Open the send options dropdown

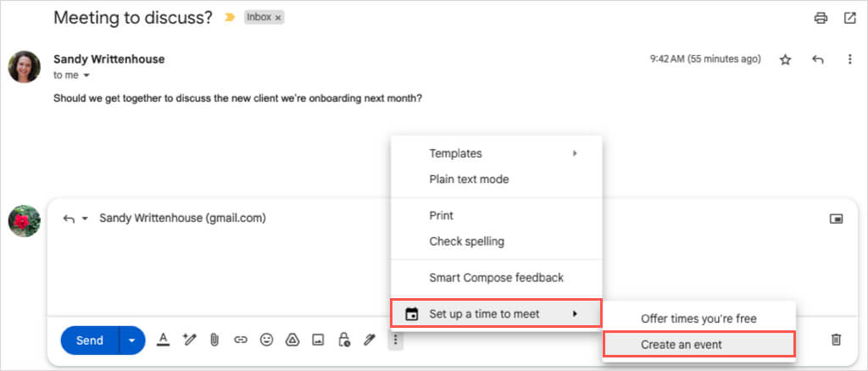pyautogui.click(x=131, y=340)
